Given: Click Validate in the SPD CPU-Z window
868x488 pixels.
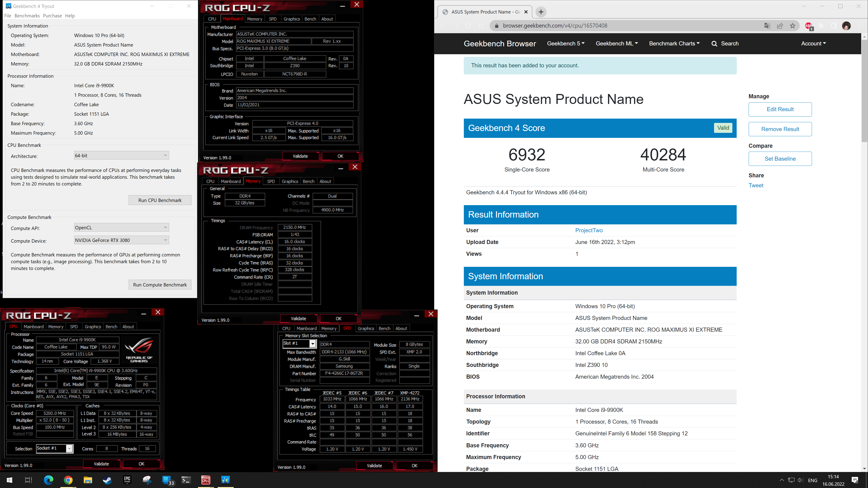Looking at the screenshot, I should [x=374, y=465].
